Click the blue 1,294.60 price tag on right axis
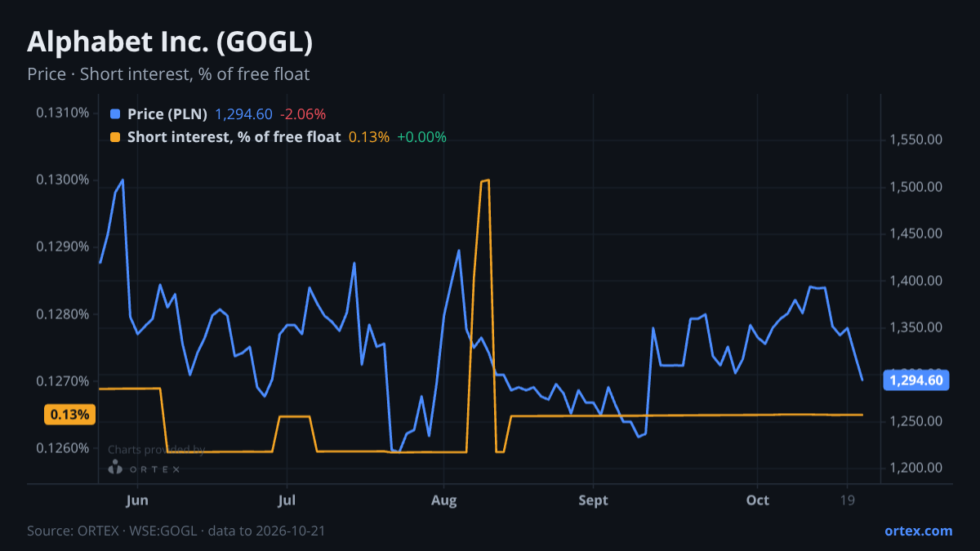 (916, 380)
